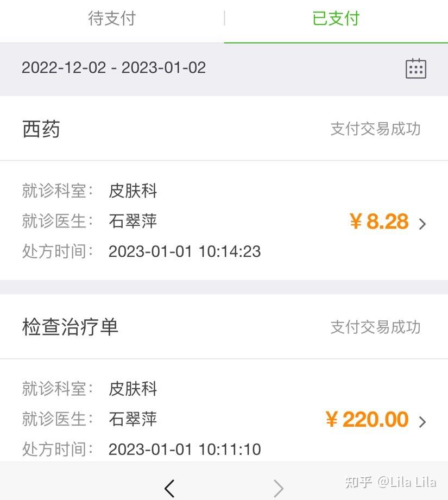
Task: Click 支付交易成功 status on 检查治疗单 record
Action: 375,327
